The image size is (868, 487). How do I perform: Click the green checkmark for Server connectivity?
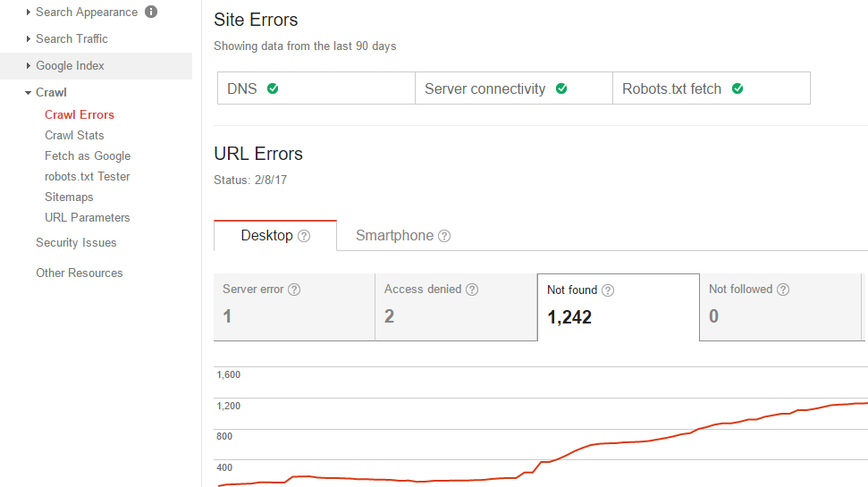561,88
